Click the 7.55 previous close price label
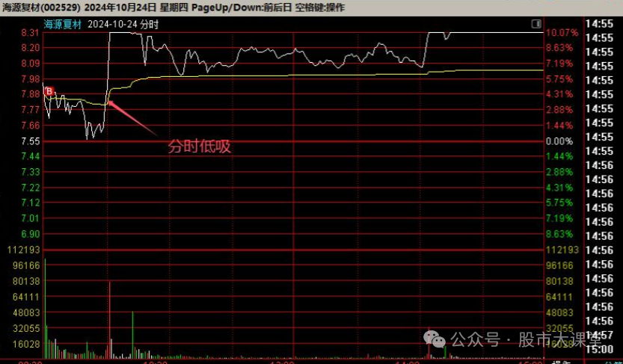Viewport: 623px width, 364px height. coord(30,141)
